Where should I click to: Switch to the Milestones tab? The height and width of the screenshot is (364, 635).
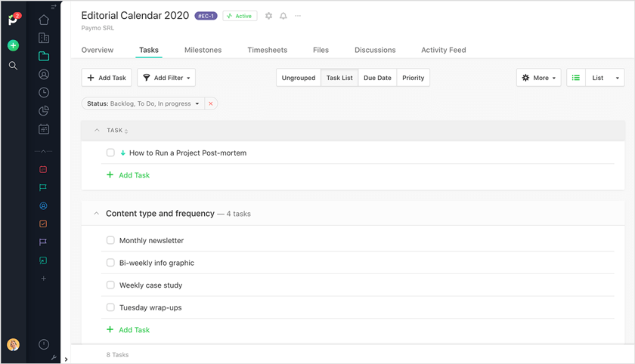(203, 50)
